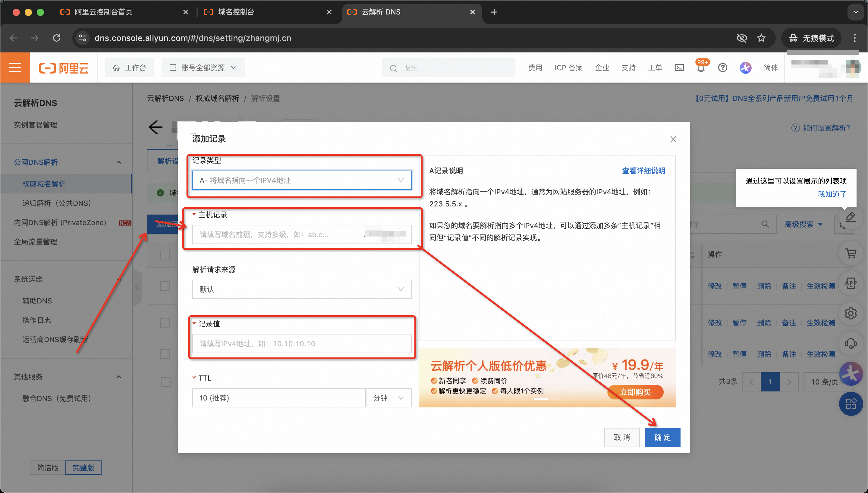The height and width of the screenshot is (493, 868).
Task: Open the 工作台 button
Action: tap(129, 68)
